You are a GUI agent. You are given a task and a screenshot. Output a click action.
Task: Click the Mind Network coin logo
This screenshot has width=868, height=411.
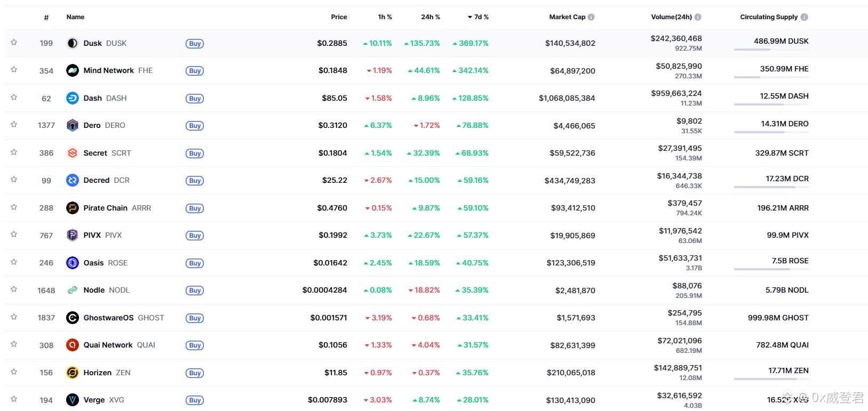73,70
